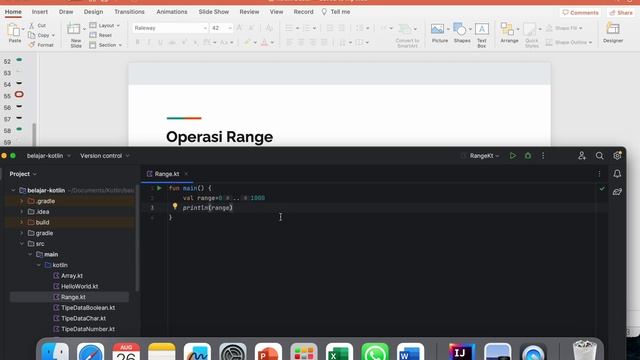The width and height of the screenshot is (640, 360).
Task: Click the Tell me search field
Action: (x=336, y=12)
